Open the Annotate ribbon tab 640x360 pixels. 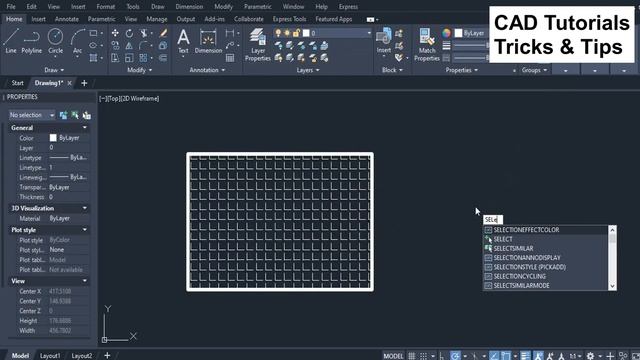point(67,19)
